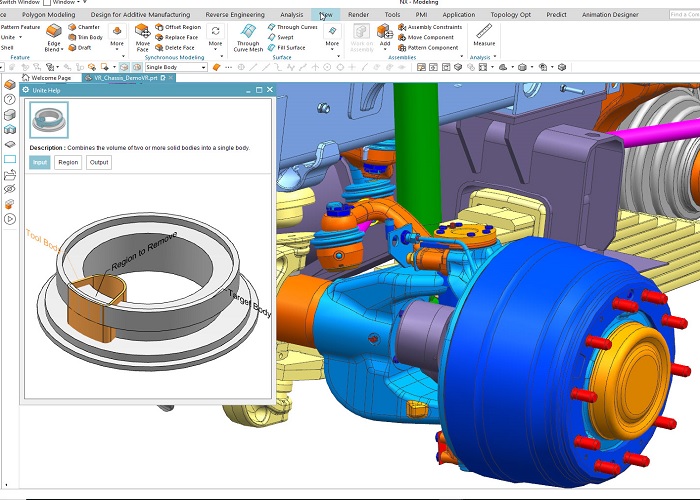The height and width of the screenshot is (500, 700).
Task: Expand the Unite dropdown arrow in Feature group
Action: click(21, 37)
